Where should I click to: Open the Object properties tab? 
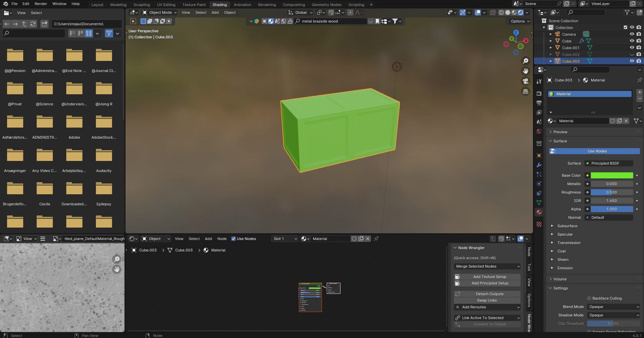[539, 156]
